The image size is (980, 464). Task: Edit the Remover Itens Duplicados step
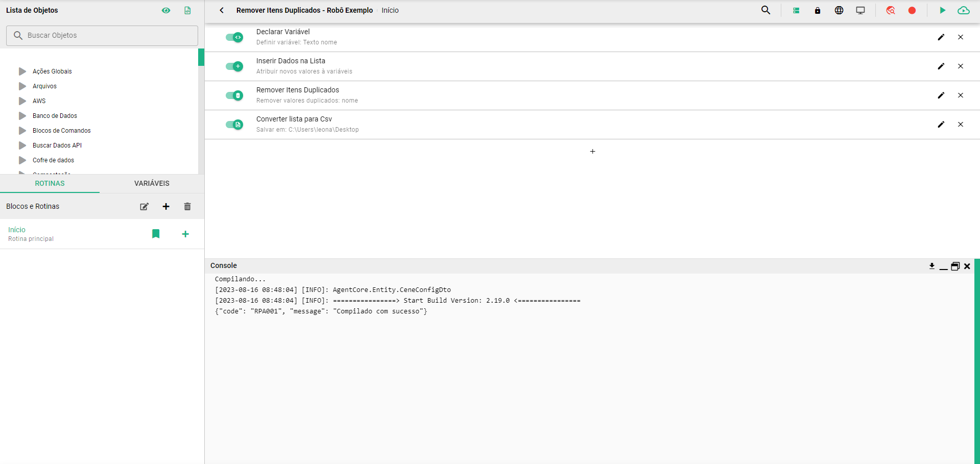tap(941, 95)
